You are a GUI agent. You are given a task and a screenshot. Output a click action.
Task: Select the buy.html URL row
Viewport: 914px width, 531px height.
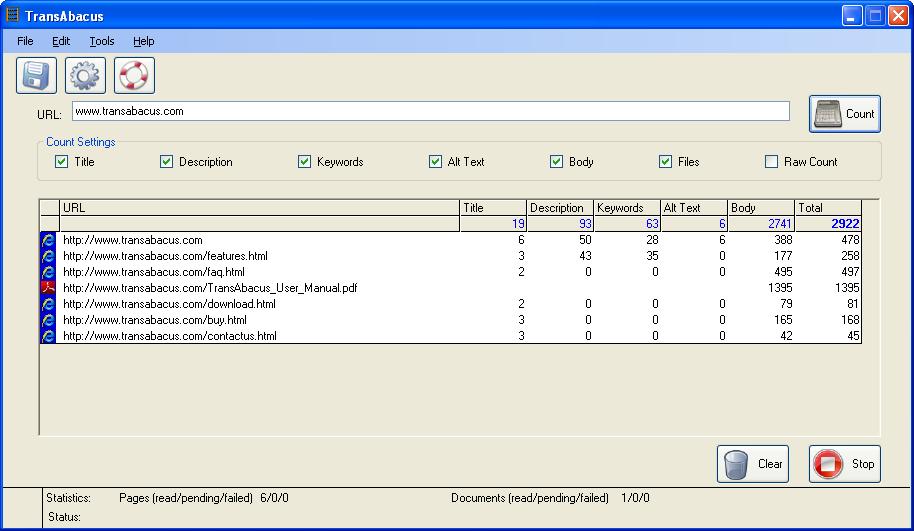point(451,319)
